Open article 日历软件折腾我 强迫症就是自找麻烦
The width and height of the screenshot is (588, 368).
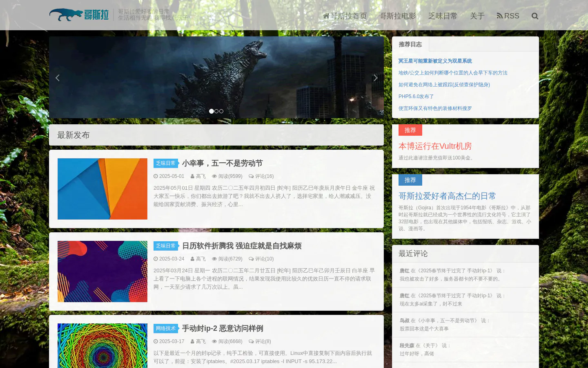242,246
